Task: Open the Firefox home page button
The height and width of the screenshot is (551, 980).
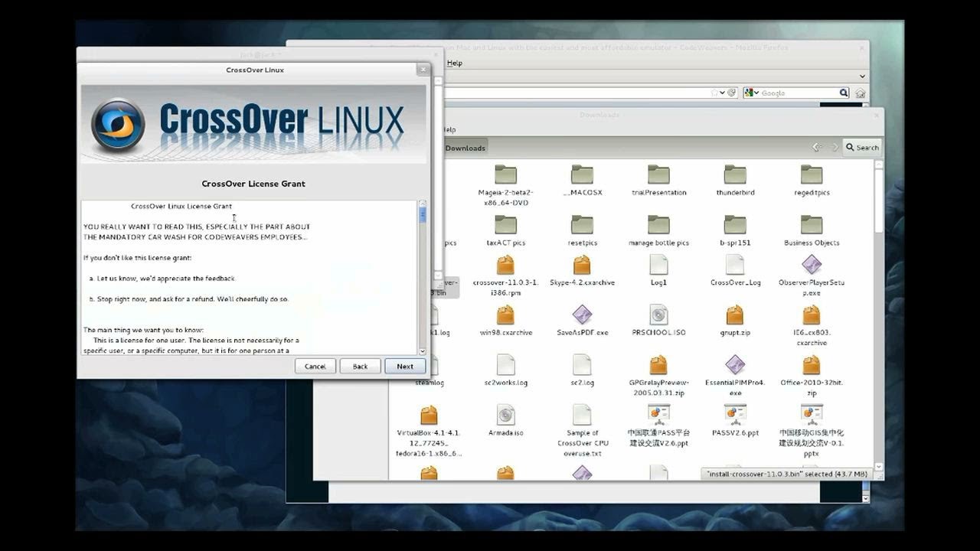Action: pos(860,93)
